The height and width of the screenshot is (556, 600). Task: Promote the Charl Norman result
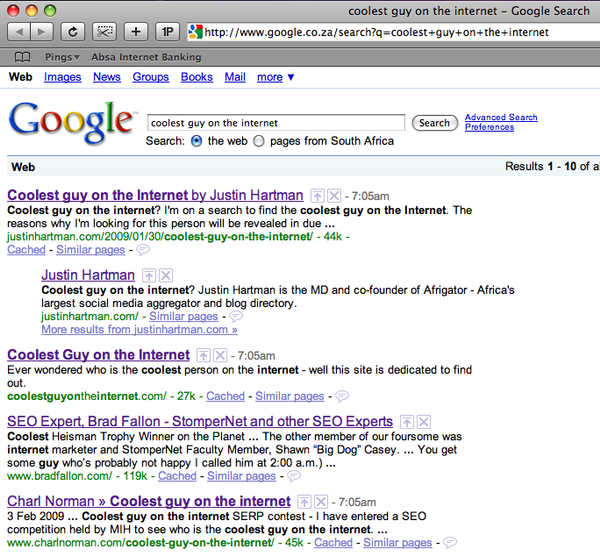[304, 502]
